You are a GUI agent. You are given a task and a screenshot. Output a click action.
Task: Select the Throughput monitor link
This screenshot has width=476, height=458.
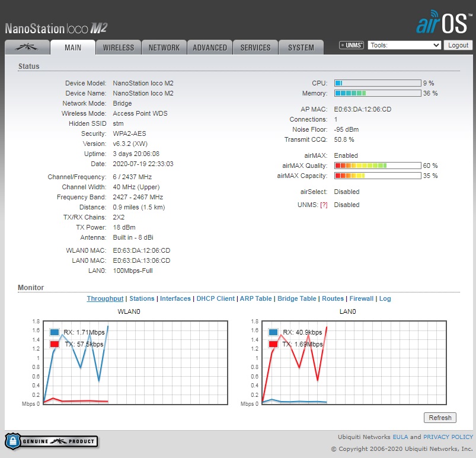tap(105, 298)
